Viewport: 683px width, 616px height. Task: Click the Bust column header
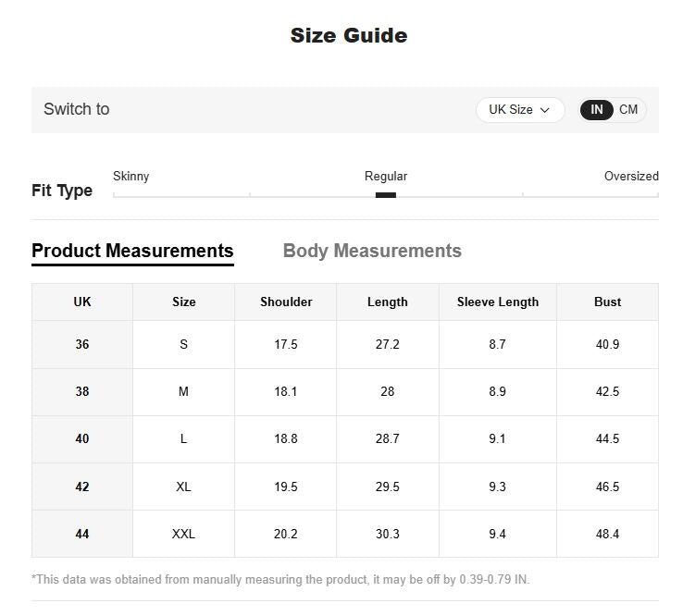click(607, 302)
